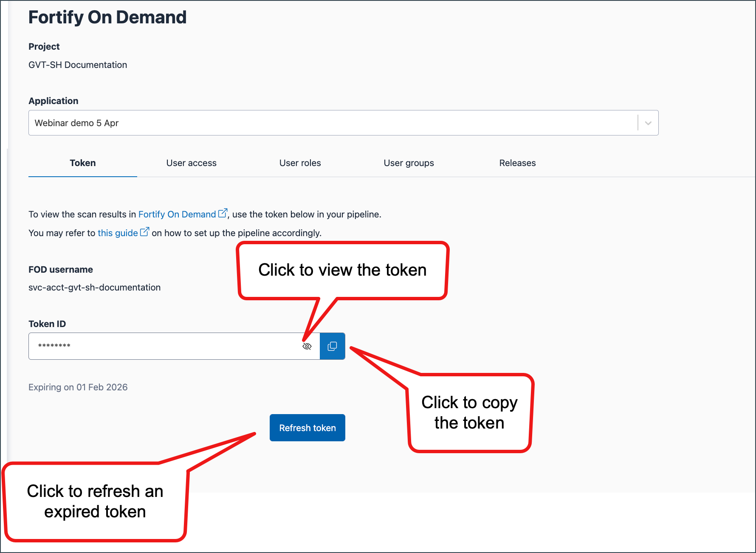Expand the Application dropdown chevron
Screen dimensions: 756x553
point(648,123)
